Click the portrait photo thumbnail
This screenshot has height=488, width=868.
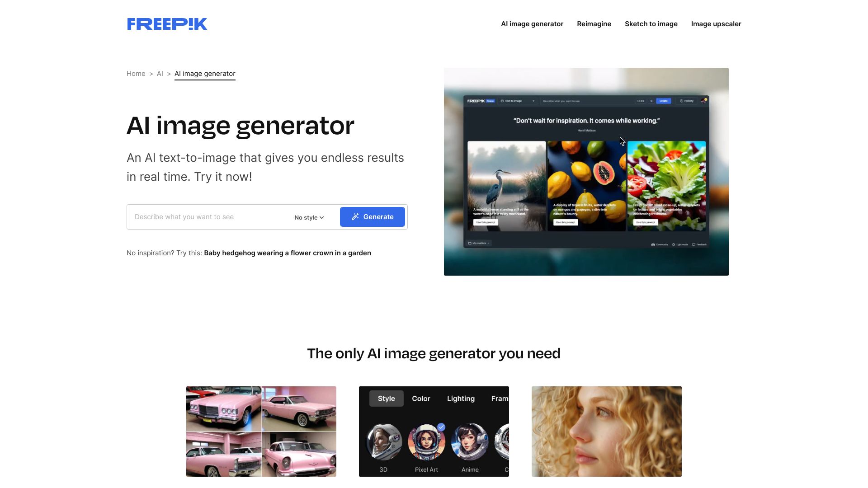[x=606, y=432]
